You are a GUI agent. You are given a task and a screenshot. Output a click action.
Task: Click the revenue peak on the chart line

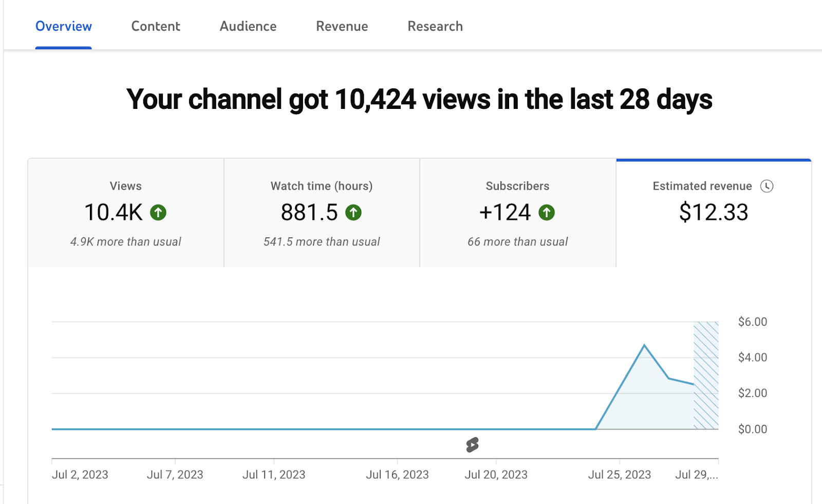tap(644, 345)
